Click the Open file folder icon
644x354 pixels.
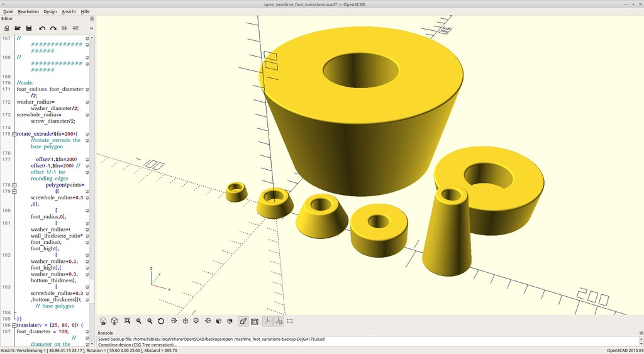point(18,28)
